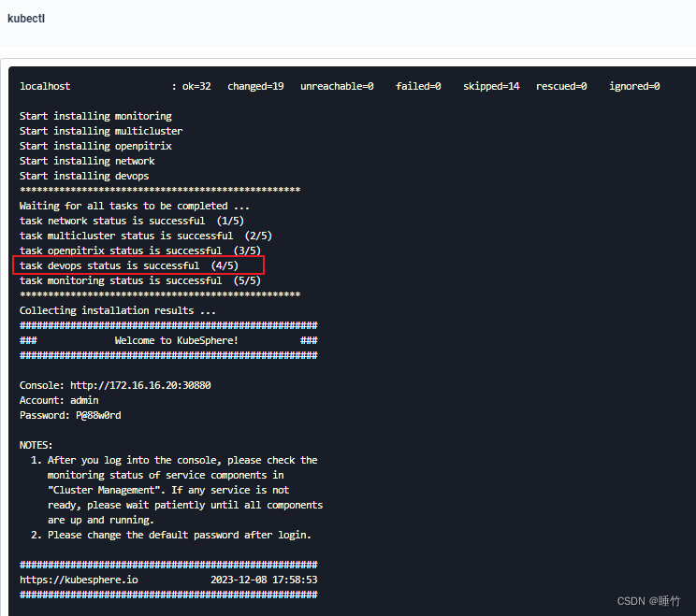696x616 pixels.
Task: Click 'unreachable=0' in the localhost summary
Action: pos(337,86)
